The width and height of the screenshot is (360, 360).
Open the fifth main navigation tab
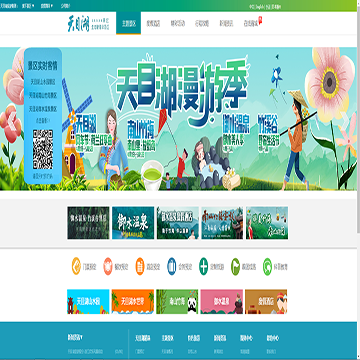click(x=226, y=23)
